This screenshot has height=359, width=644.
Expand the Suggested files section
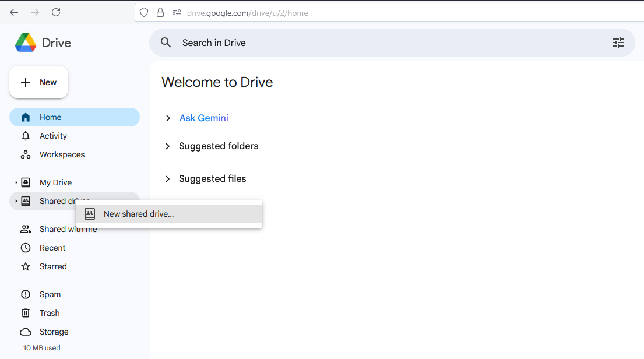click(167, 179)
